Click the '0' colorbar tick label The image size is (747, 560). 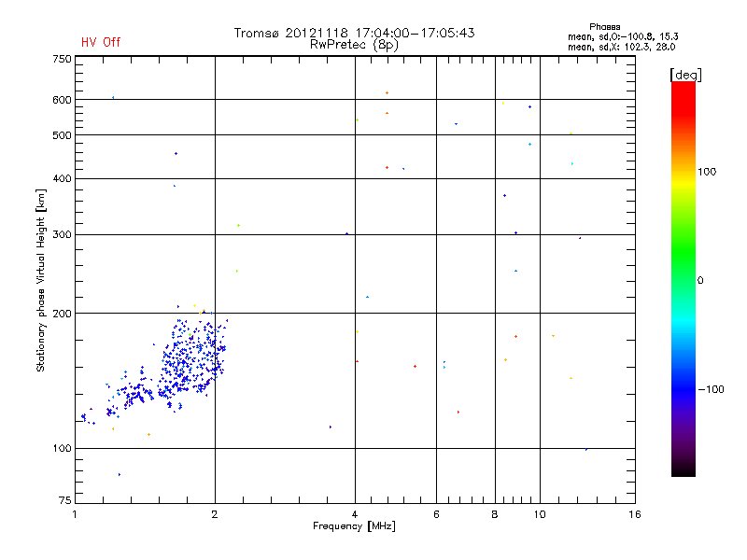[x=700, y=281]
